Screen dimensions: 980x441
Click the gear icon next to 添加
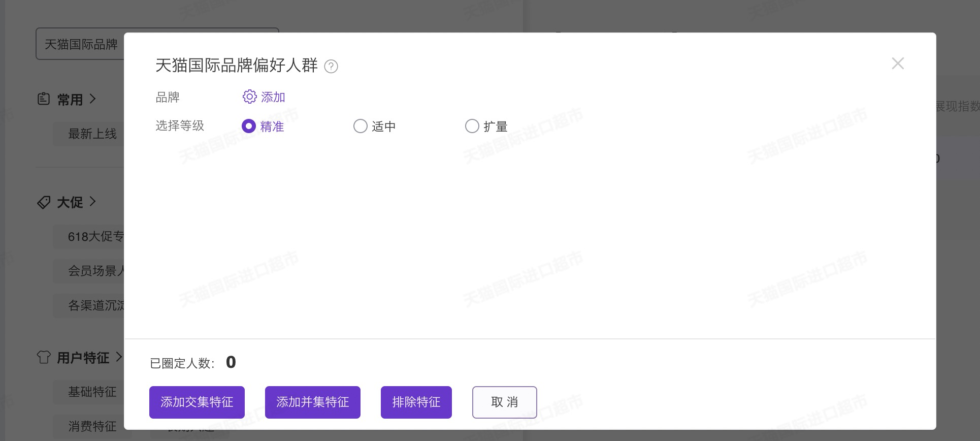(x=249, y=97)
